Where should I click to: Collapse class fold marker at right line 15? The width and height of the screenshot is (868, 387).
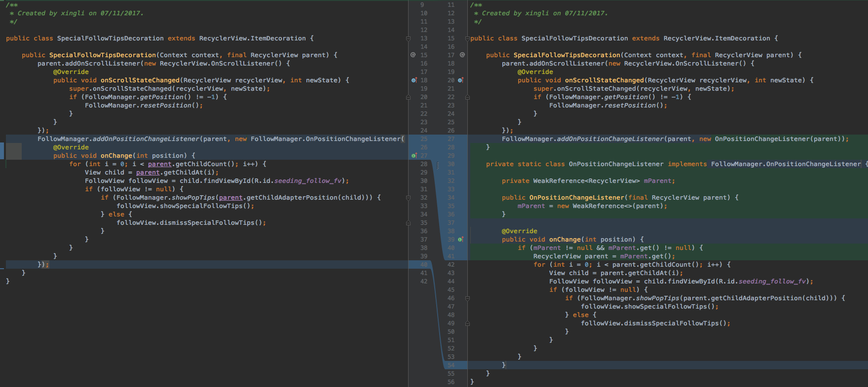click(x=467, y=38)
